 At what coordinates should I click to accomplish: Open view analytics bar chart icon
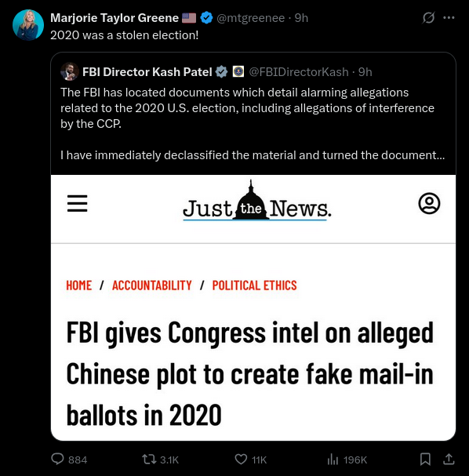click(x=333, y=460)
